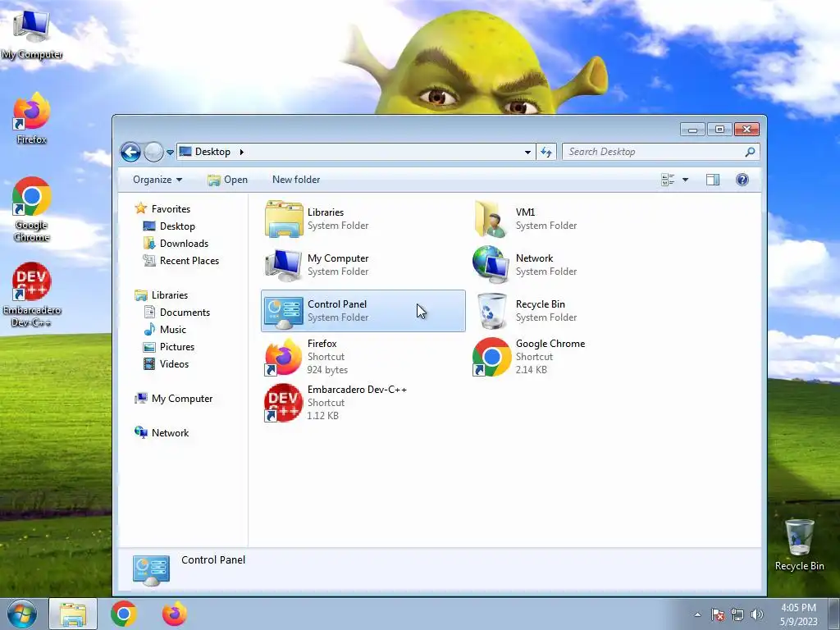Click the Change your view icon

tap(668, 180)
